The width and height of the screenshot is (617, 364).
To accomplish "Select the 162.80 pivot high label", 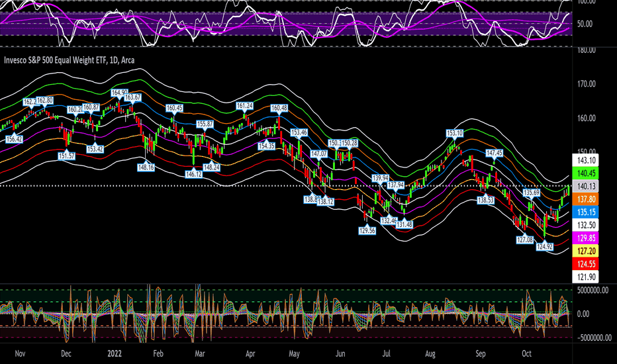I will (x=45, y=101).
